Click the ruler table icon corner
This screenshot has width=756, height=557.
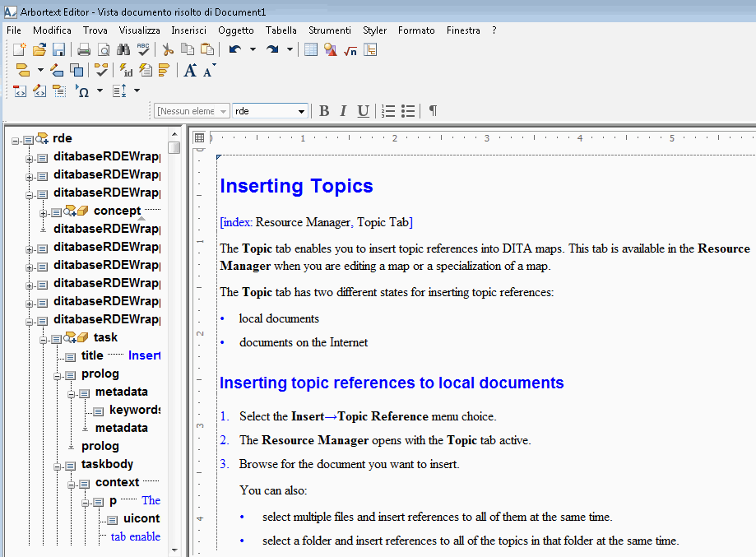tap(200, 138)
